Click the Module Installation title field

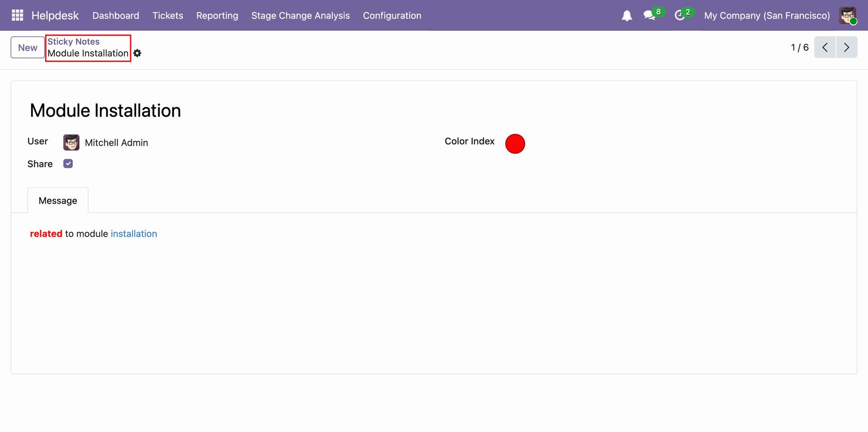click(105, 111)
